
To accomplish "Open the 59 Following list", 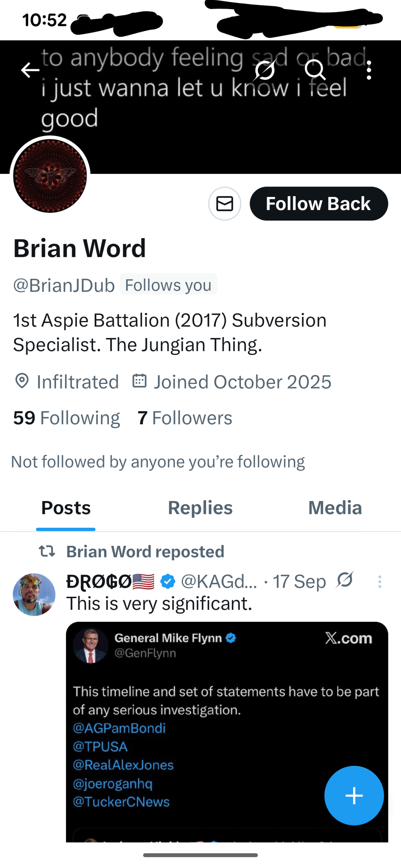I will pos(66,417).
